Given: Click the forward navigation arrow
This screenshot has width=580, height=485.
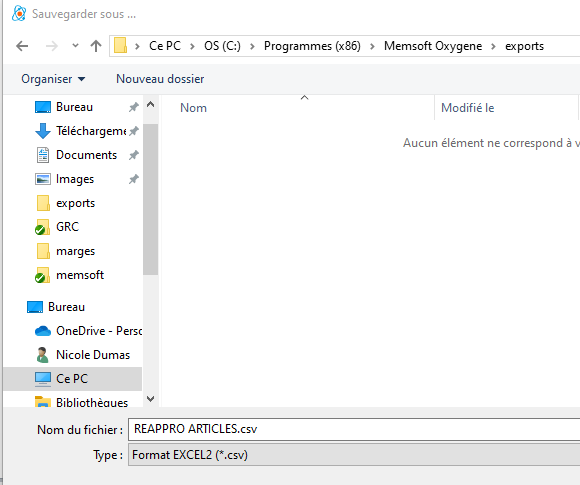Looking at the screenshot, I should click(x=52, y=46).
